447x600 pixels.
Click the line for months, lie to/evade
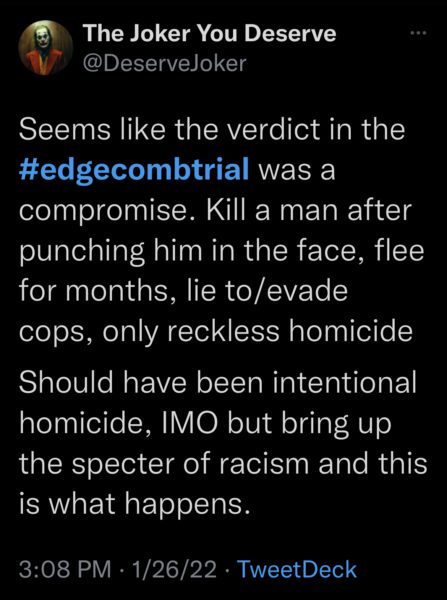click(x=183, y=291)
